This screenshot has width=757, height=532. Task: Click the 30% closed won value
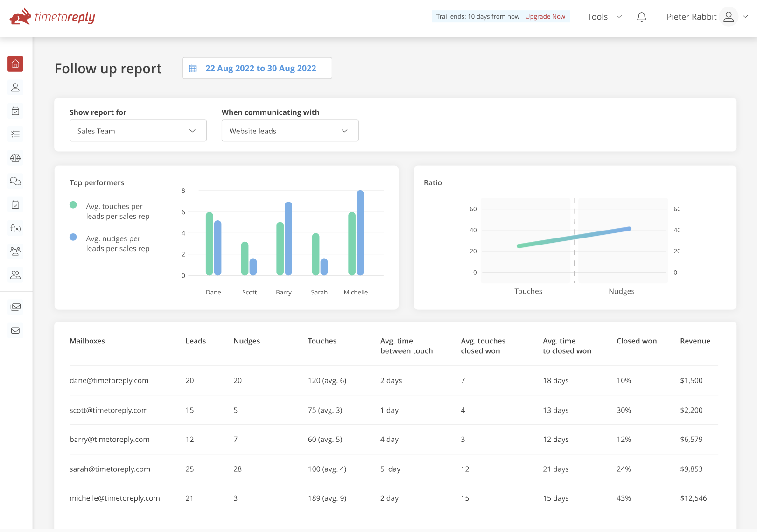[624, 410]
